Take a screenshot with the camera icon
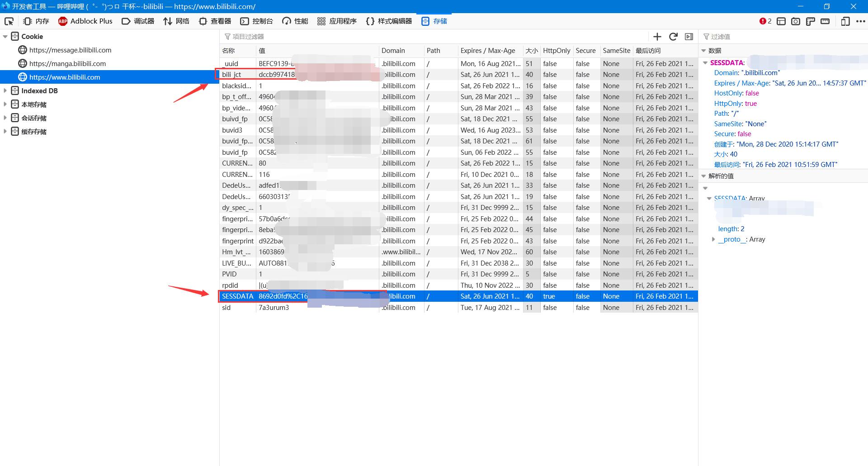Image resolution: width=868 pixels, height=466 pixels. pos(796,21)
